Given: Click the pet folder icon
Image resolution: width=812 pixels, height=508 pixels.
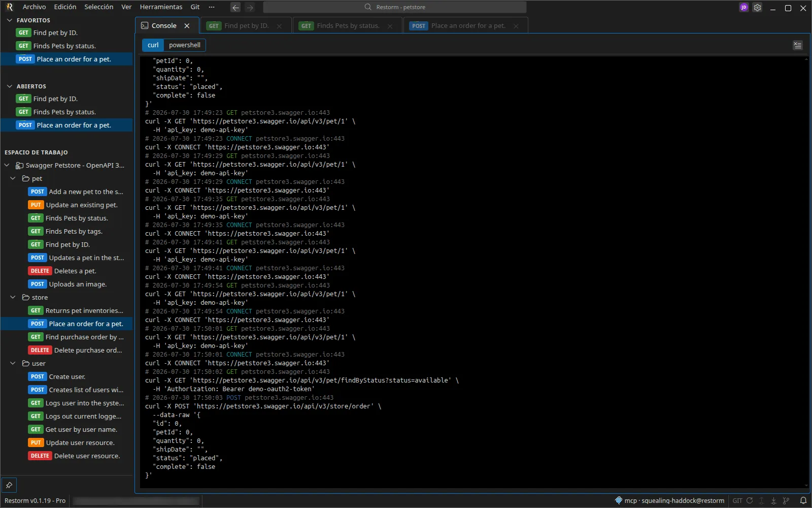Looking at the screenshot, I should click(26, 179).
